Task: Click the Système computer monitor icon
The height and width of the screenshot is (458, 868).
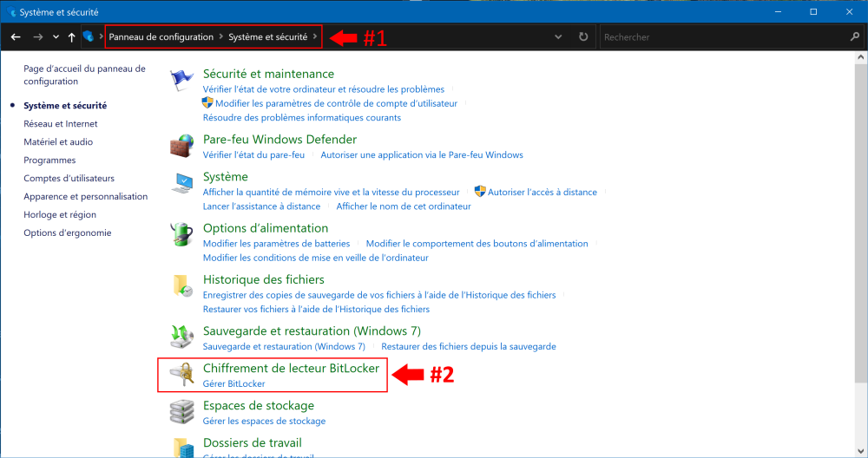Action: click(x=181, y=183)
